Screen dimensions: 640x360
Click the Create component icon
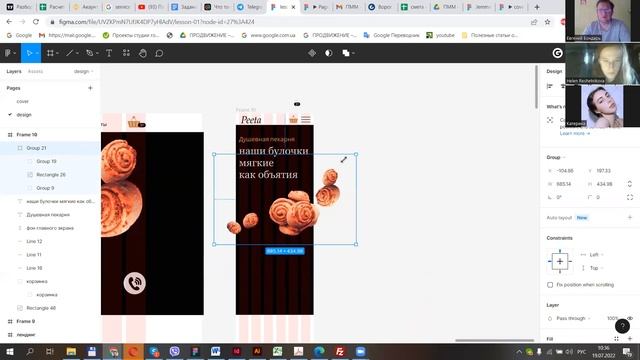pos(312,53)
